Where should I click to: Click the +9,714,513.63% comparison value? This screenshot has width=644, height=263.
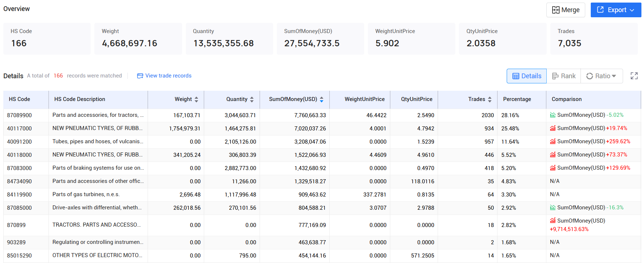569,229
